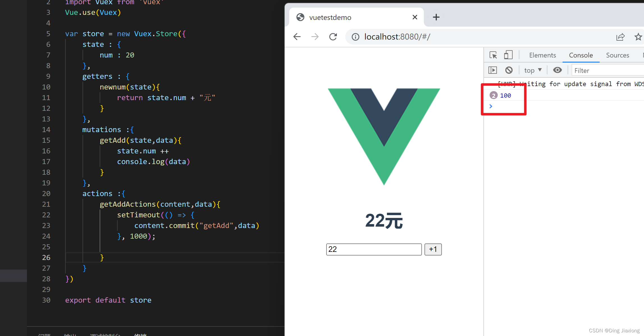This screenshot has width=644, height=336.
Task: Click 'console.log(data)' in code
Action: click(x=154, y=162)
